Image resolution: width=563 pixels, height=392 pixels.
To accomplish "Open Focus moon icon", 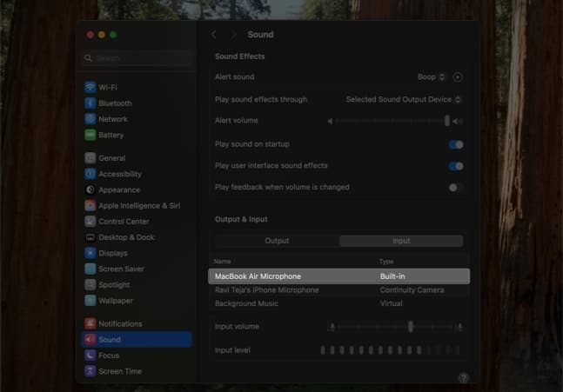I will (x=90, y=355).
